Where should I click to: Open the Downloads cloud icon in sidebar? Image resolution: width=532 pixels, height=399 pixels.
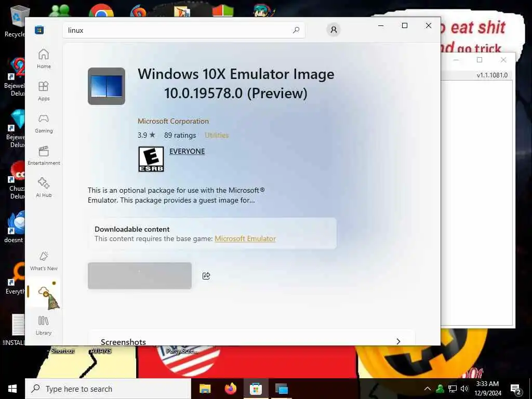coord(44,292)
